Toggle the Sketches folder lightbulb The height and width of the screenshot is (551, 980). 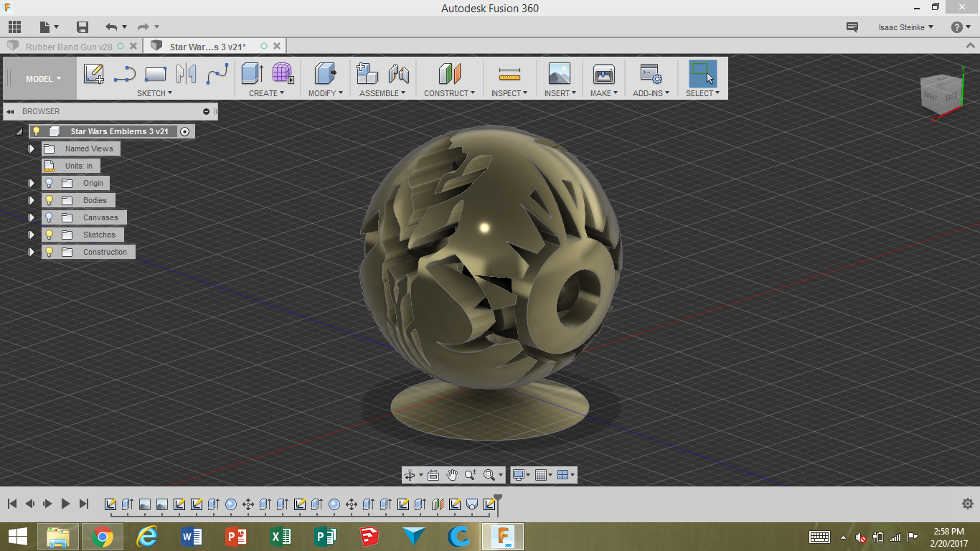pos(50,235)
